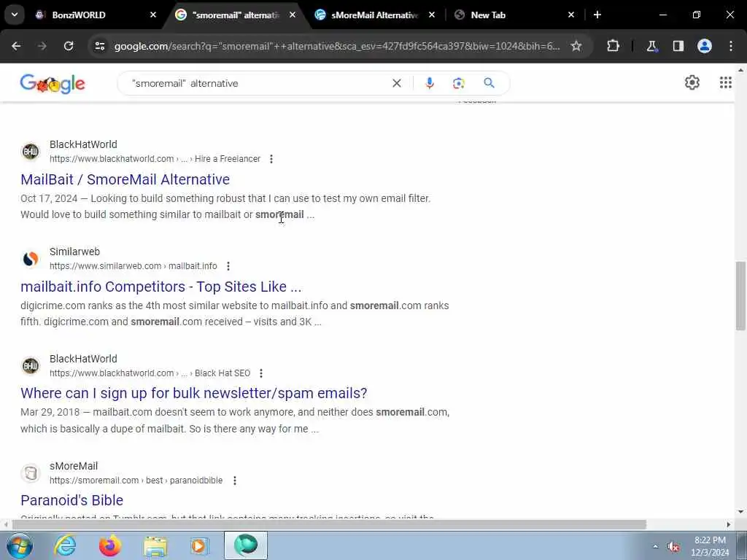Click the vertical scrollbar thumb
Viewport: 747px width, 560px height.
pos(740,295)
